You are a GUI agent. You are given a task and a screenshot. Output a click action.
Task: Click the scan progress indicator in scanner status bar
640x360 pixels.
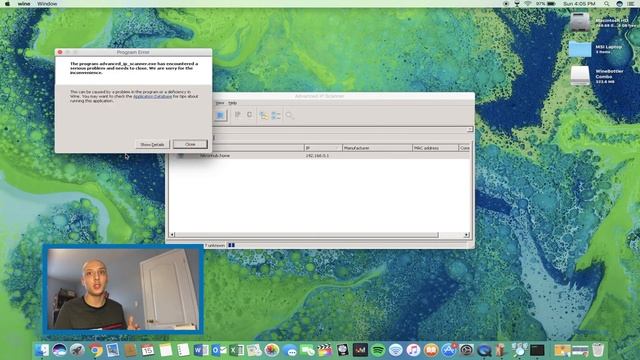point(231,245)
